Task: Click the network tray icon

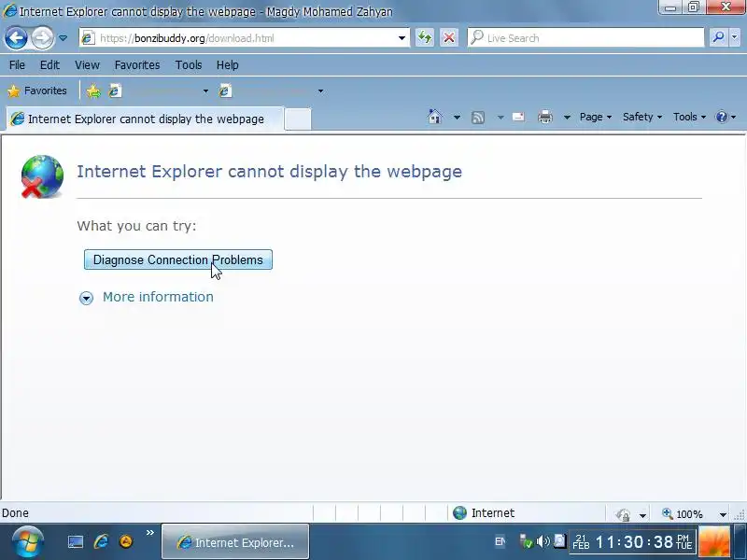Action: [x=526, y=541]
